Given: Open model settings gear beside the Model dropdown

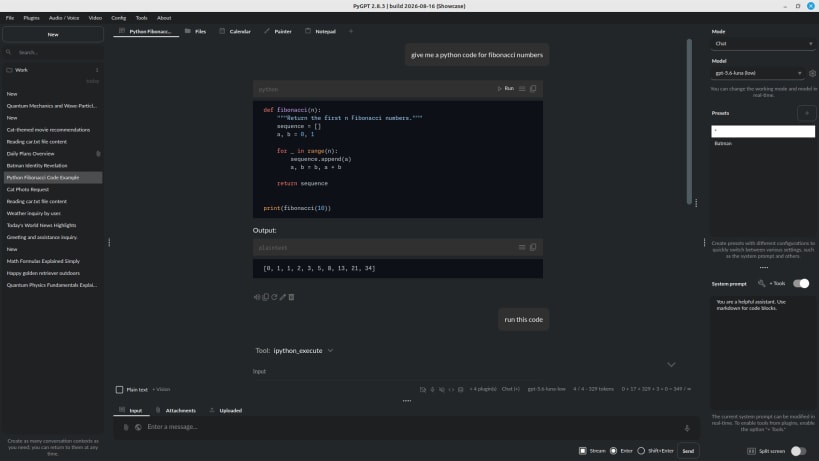Looking at the screenshot, I should 812,74.
